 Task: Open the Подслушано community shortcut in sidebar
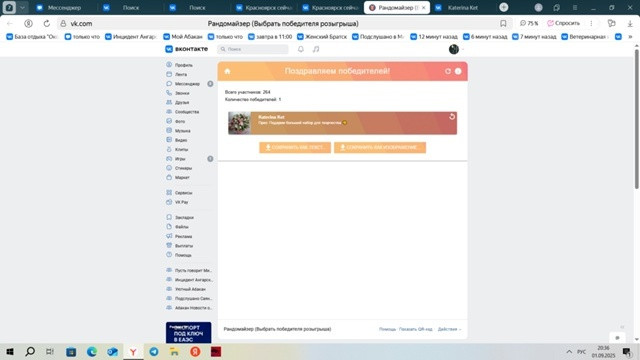point(189,298)
